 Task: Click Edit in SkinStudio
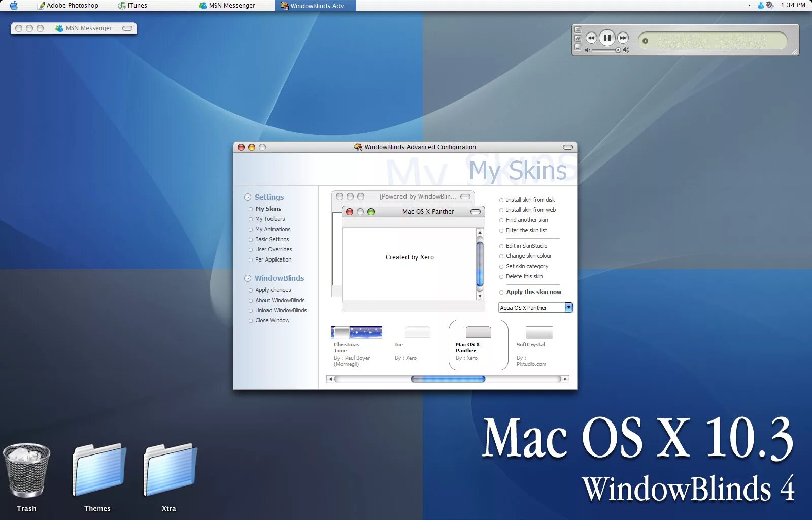pos(526,246)
